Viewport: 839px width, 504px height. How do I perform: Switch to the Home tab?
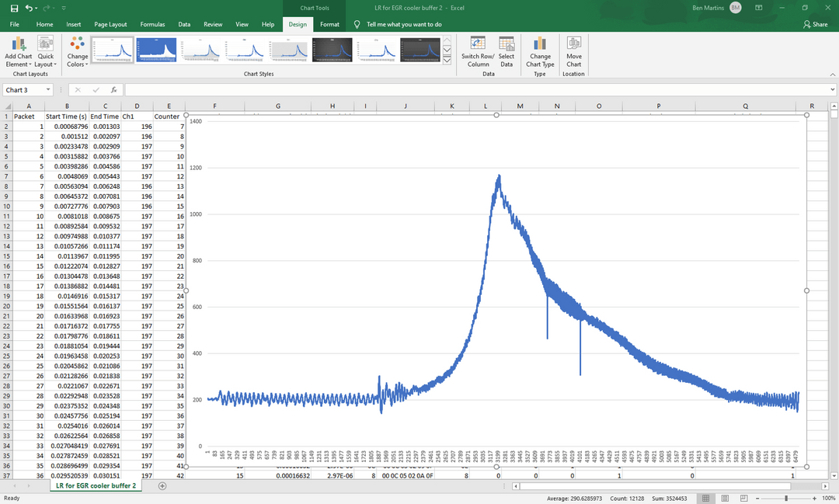tap(44, 24)
